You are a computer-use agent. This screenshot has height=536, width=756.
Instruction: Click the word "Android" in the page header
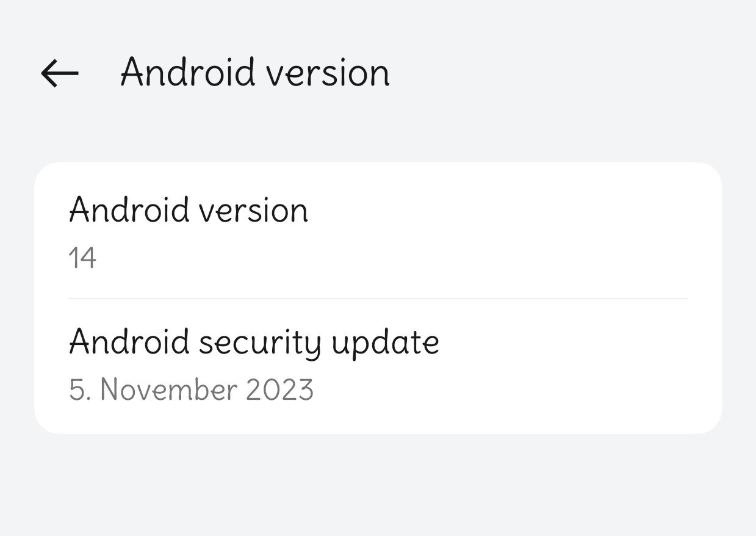[x=188, y=73]
